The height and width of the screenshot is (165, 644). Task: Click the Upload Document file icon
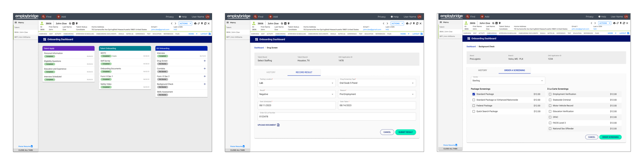pyautogui.click(x=278, y=125)
